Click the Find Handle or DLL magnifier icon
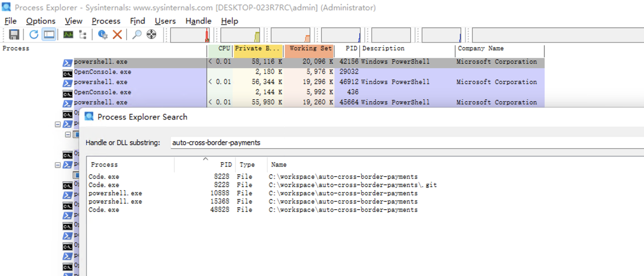Screen dimensions: 644x276 pyautogui.click(x=136, y=34)
